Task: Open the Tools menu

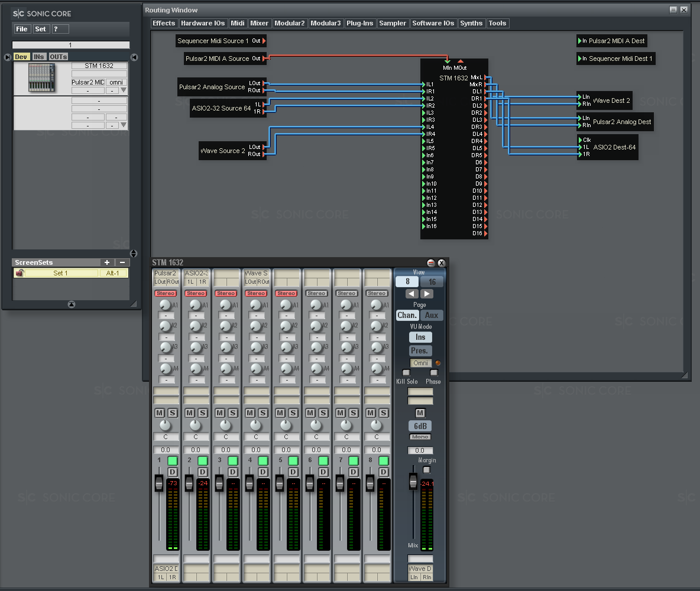Action: (x=497, y=23)
